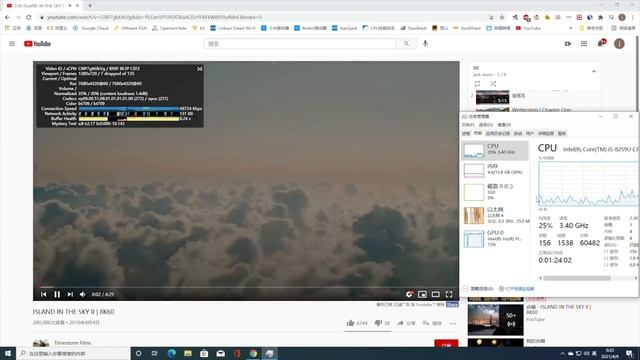Screen dimensions: 640x360
Task: Open the create video camera icon
Action: pyautogui.click(x=568, y=44)
